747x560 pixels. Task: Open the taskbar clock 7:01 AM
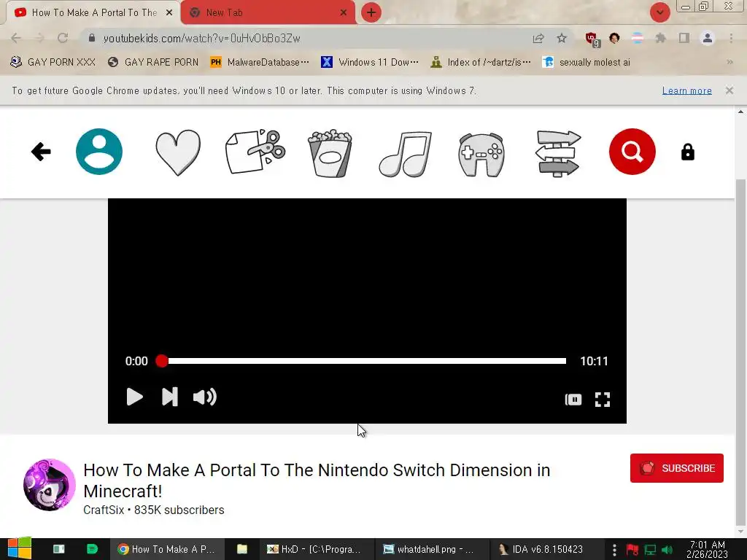tap(708, 549)
